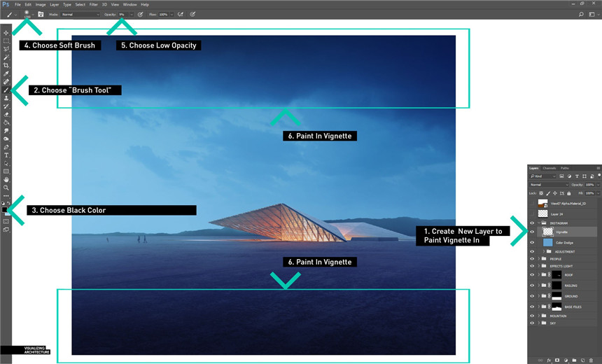Activate the Zoom tool
Screen dimensions: 602x364
tap(6, 188)
